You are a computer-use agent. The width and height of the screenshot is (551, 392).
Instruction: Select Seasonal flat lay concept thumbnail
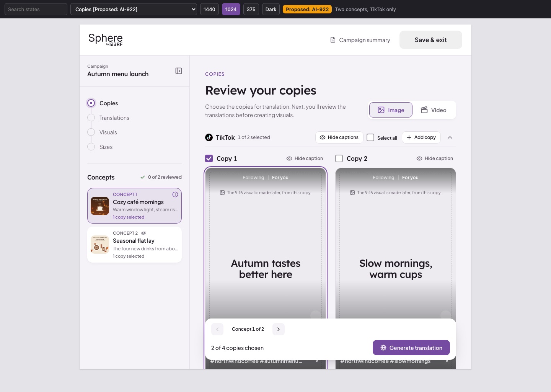coord(100,245)
